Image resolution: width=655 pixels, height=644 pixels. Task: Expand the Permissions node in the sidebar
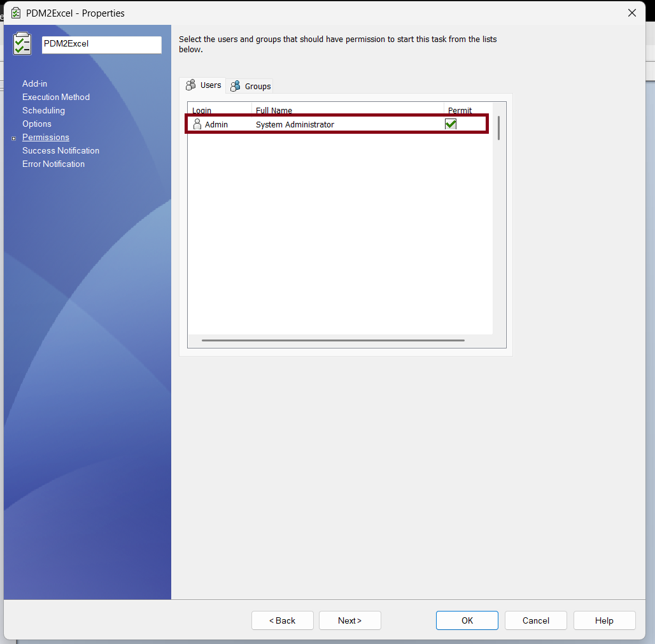15,137
